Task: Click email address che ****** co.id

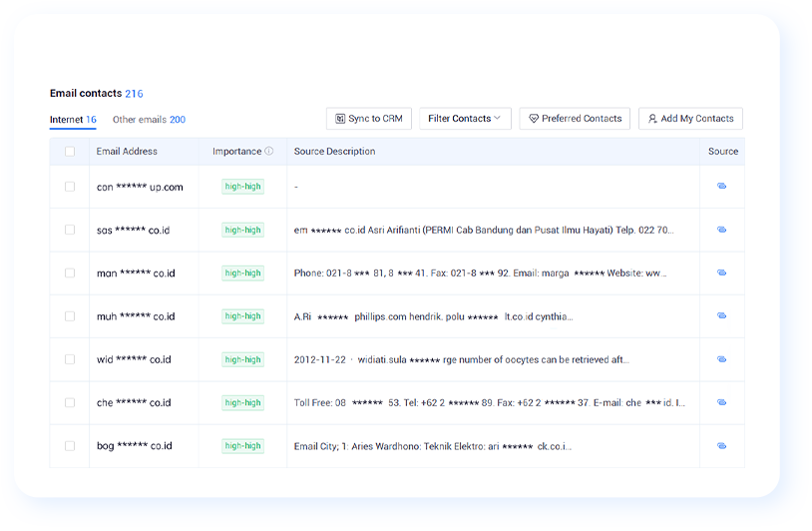Action: click(134, 402)
